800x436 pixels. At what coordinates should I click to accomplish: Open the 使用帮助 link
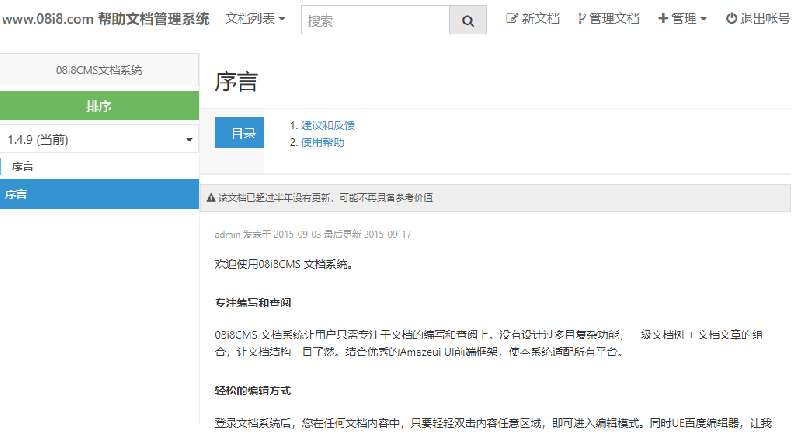[322, 142]
